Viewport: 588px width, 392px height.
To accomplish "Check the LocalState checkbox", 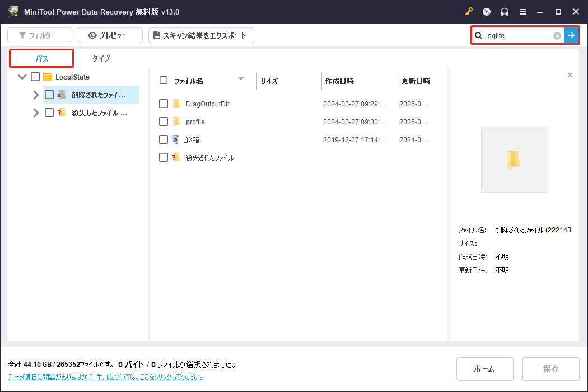I will [35, 77].
